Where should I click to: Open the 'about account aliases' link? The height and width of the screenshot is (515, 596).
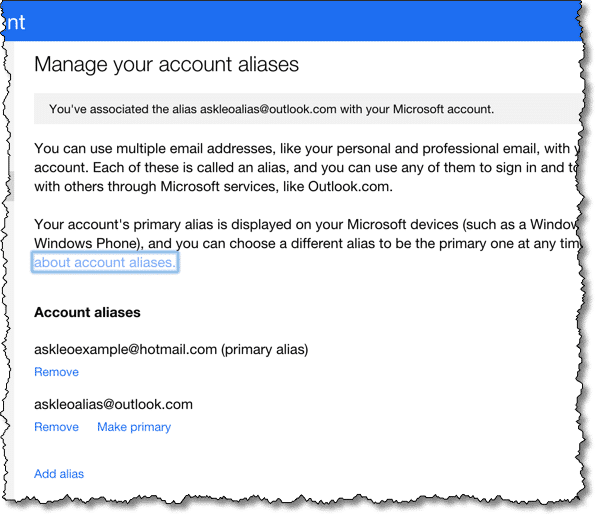(x=105, y=262)
